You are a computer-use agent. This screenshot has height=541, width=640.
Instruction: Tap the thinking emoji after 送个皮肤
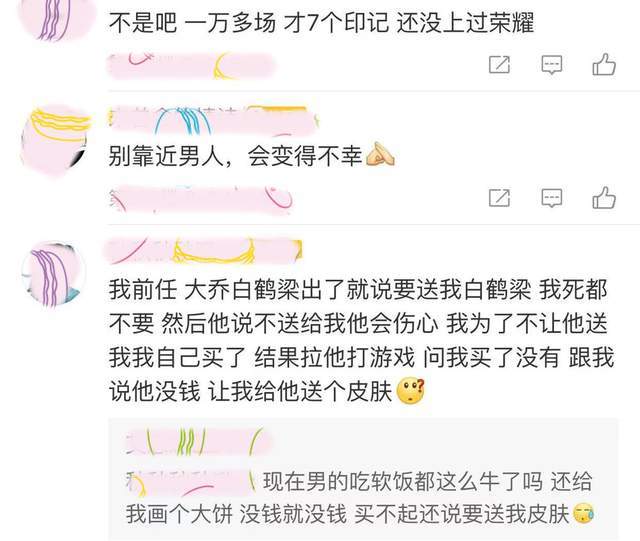[x=411, y=391]
